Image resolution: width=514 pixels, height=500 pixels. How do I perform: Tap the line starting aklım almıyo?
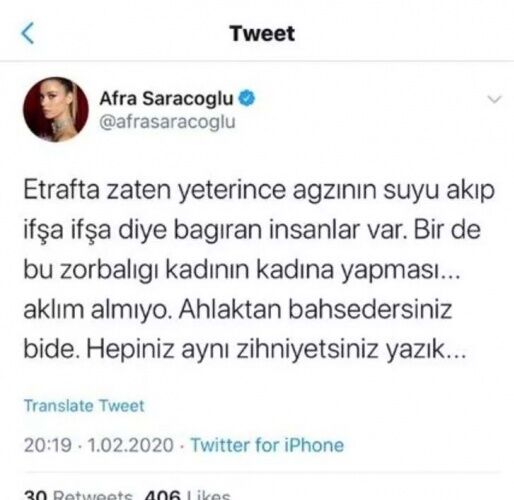point(238,310)
